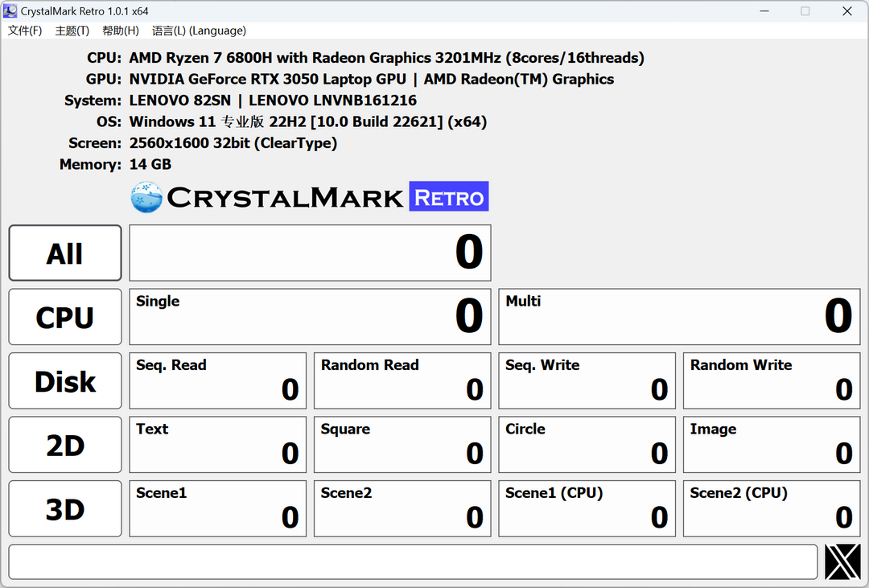
Task: Click the Circle score box
Action: click(x=587, y=444)
